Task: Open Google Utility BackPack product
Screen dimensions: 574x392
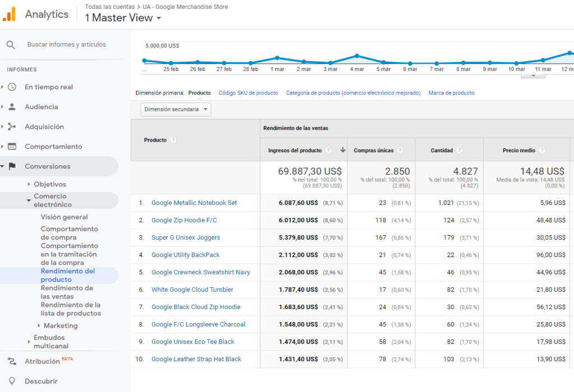Action: [x=186, y=255]
